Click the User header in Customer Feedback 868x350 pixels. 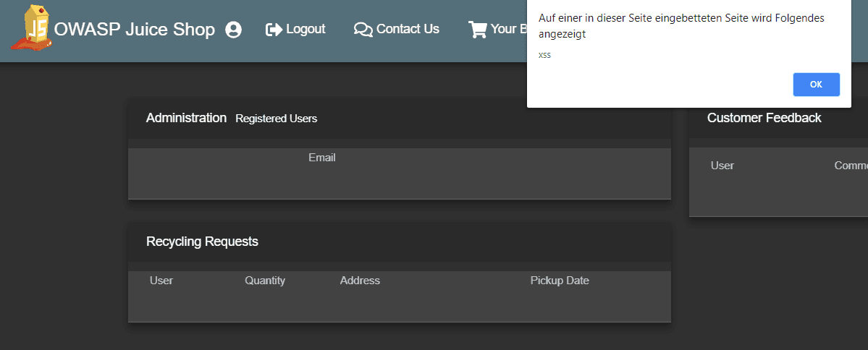(x=722, y=166)
